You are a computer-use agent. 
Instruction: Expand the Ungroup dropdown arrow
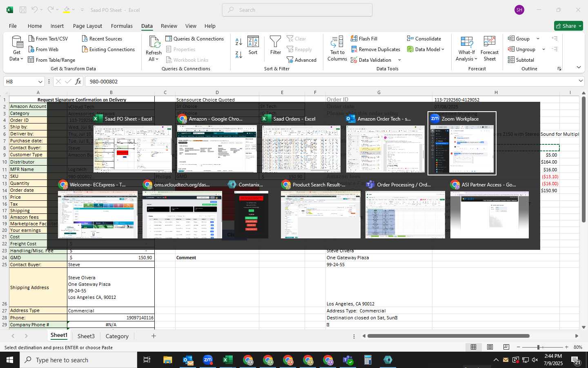coord(543,49)
